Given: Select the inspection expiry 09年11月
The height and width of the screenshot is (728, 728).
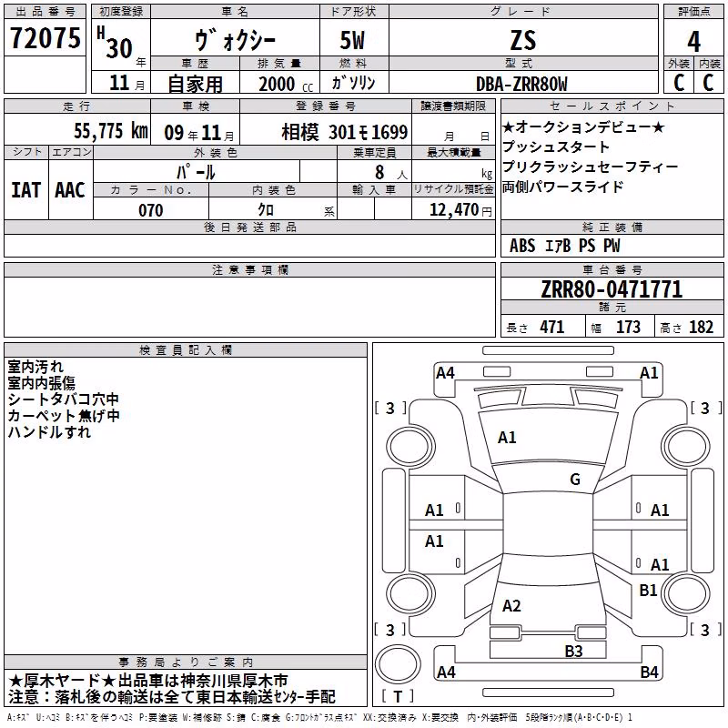Looking at the screenshot, I should 199,133.
